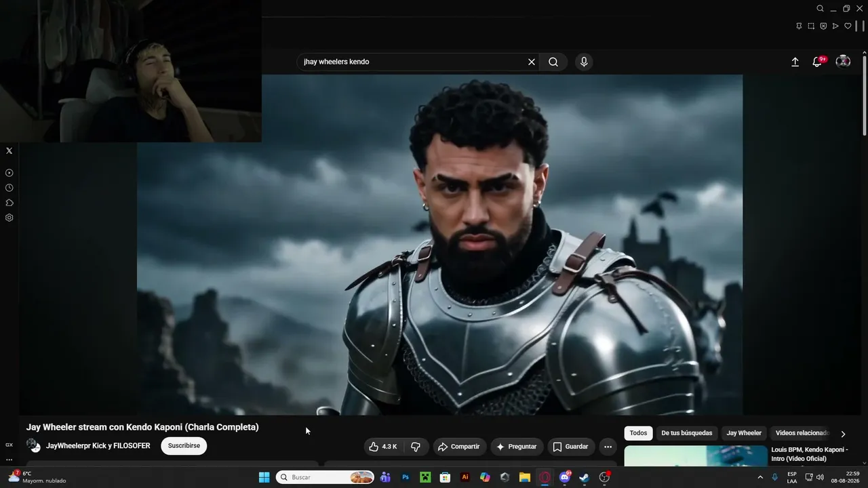Save video with the Guardar button
868x488 pixels.
coord(571,447)
